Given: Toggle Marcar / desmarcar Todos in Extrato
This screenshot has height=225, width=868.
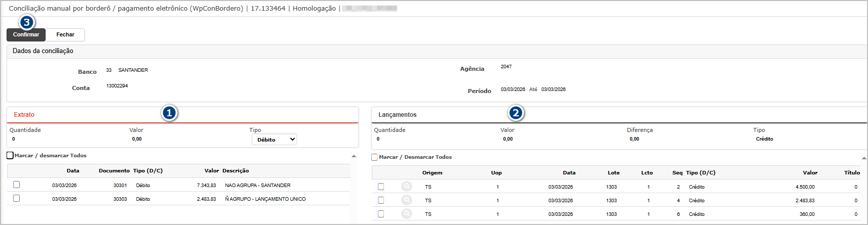Looking at the screenshot, I should 10,155.
